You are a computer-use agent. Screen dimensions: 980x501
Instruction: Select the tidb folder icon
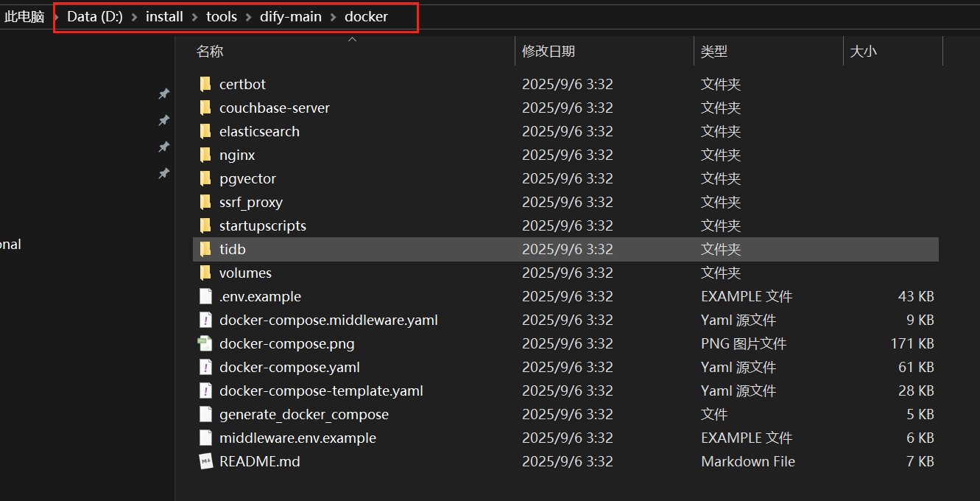(205, 249)
